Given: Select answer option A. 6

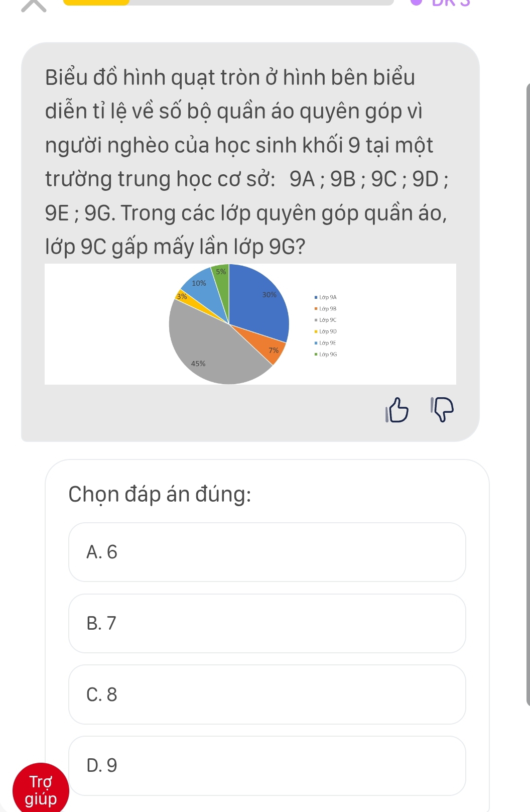Looking at the screenshot, I should tap(267, 552).
